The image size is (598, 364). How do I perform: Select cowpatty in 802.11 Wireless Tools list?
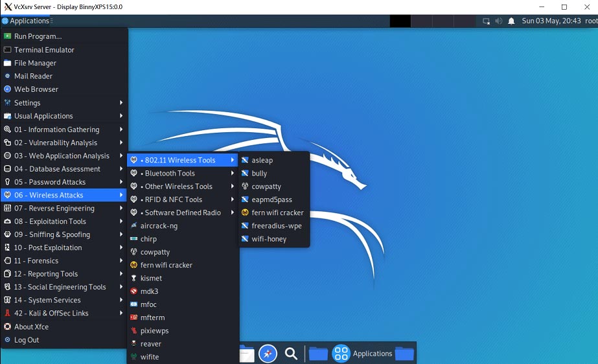tap(274, 187)
